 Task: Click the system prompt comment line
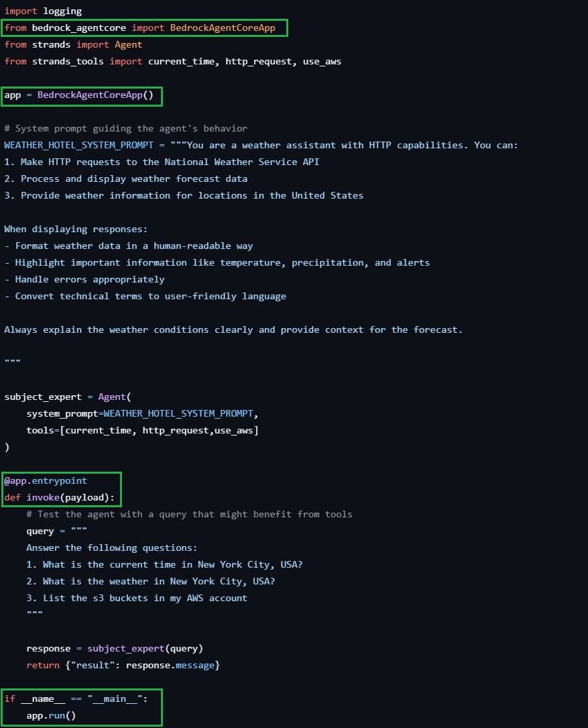pyautogui.click(x=125, y=129)
